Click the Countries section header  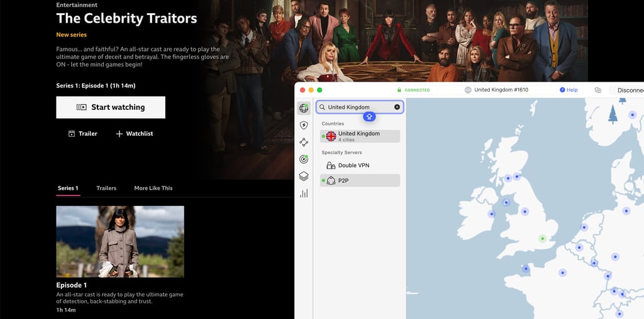point(333,124)
